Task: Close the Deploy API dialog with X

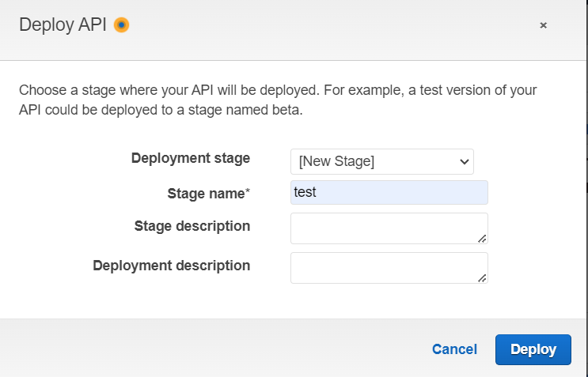Action: (x=544, y=25)
